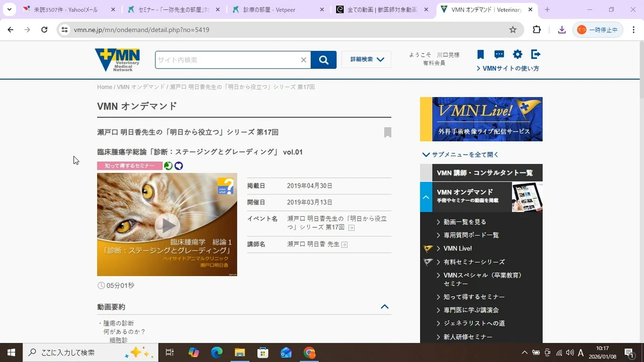
Task: Open the messages speech bubble icon
Action: pos(499,54)
